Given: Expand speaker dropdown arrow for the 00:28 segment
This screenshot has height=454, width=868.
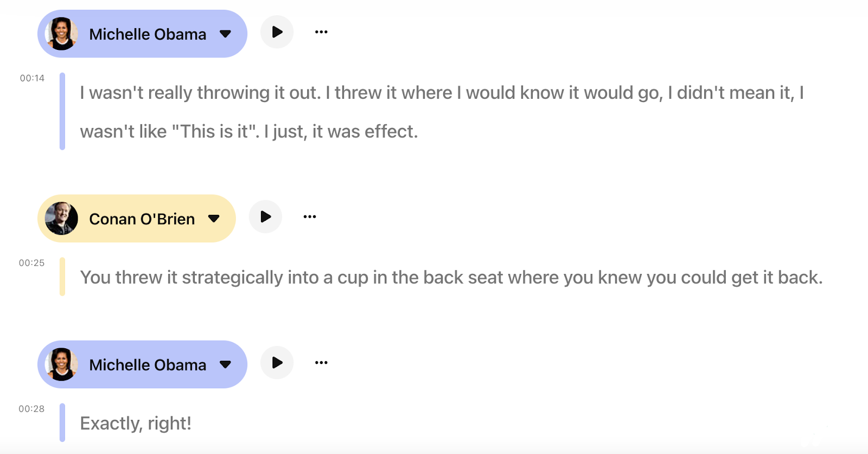Looking at the screenshot, I should coord(226,365).
